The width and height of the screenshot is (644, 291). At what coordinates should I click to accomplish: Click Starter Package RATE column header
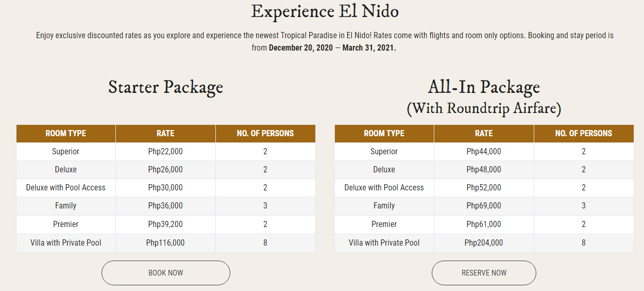pos(165,133)
